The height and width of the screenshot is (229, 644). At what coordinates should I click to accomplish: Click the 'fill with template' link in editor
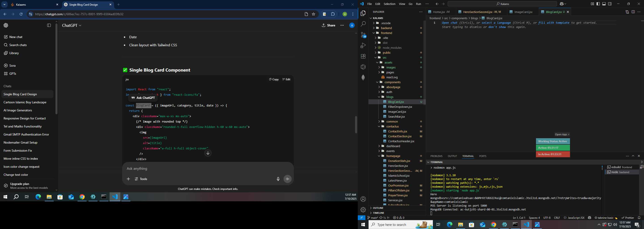point(554,23)
